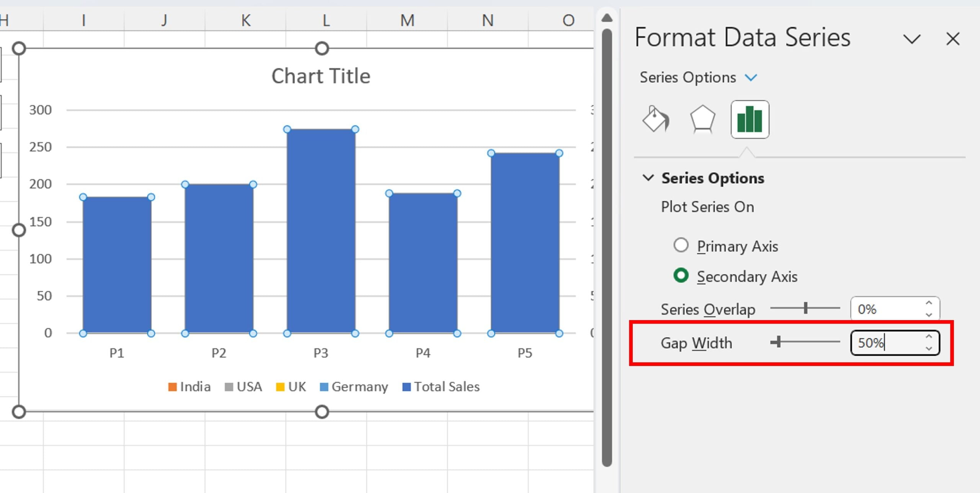This screenshot has width=980, height=493.
Task: Click the chart top-middle resize handle
Action: (x=322, y=49)
